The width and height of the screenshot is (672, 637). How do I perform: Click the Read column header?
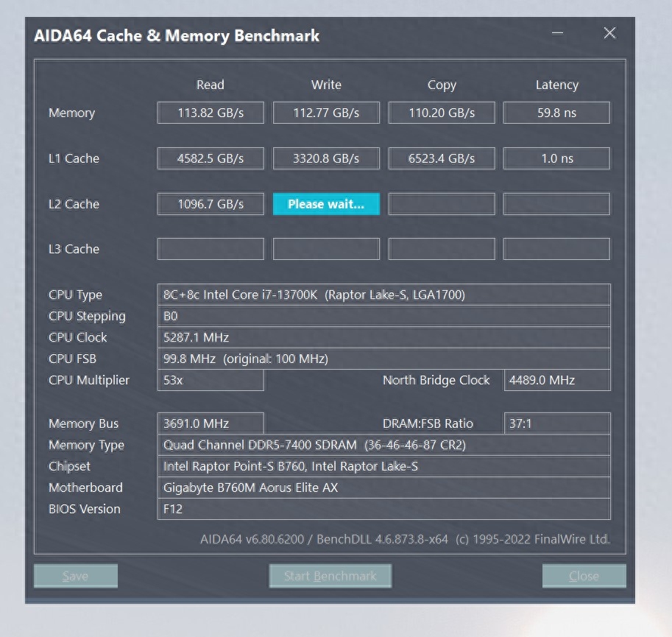(x=211, y=85)
